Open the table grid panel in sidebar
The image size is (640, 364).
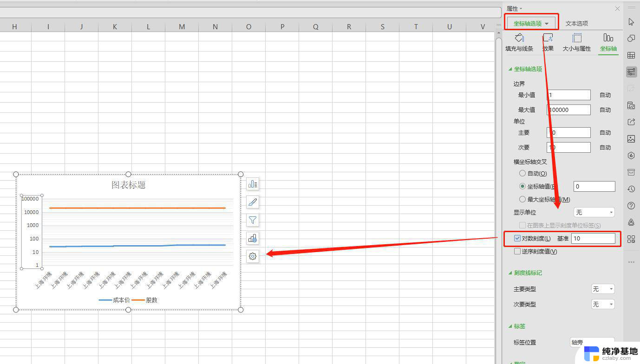point(631,55)
